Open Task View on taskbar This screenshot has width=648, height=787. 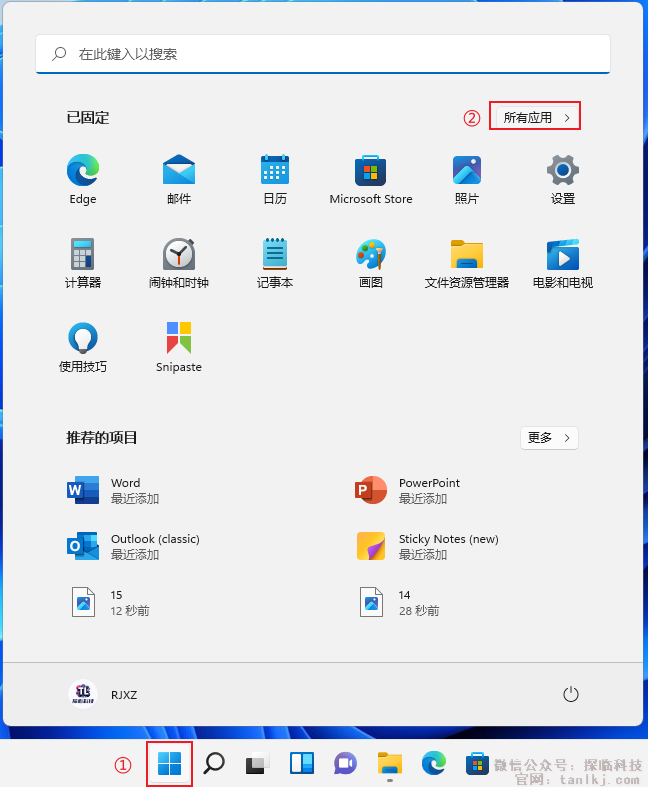257,763
